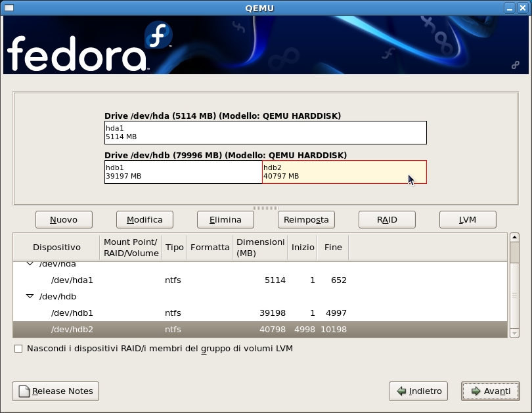
Task: Click the Modifica button
Action: (x=144, y=220)
